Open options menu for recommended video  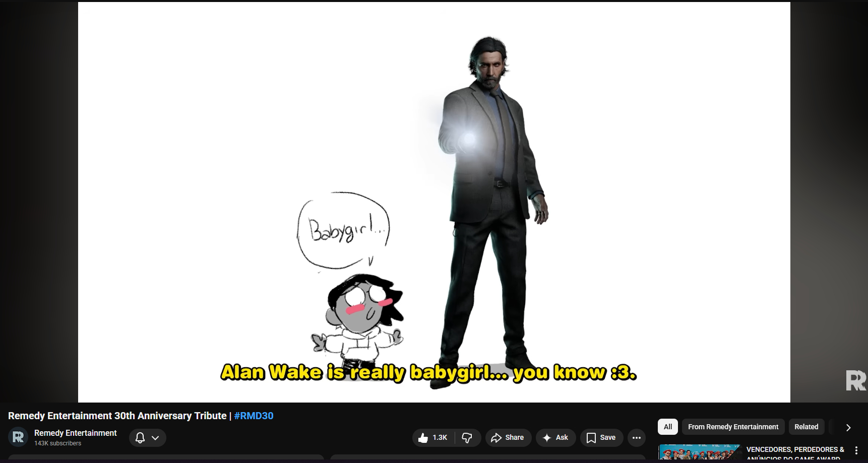click(856, 450)
